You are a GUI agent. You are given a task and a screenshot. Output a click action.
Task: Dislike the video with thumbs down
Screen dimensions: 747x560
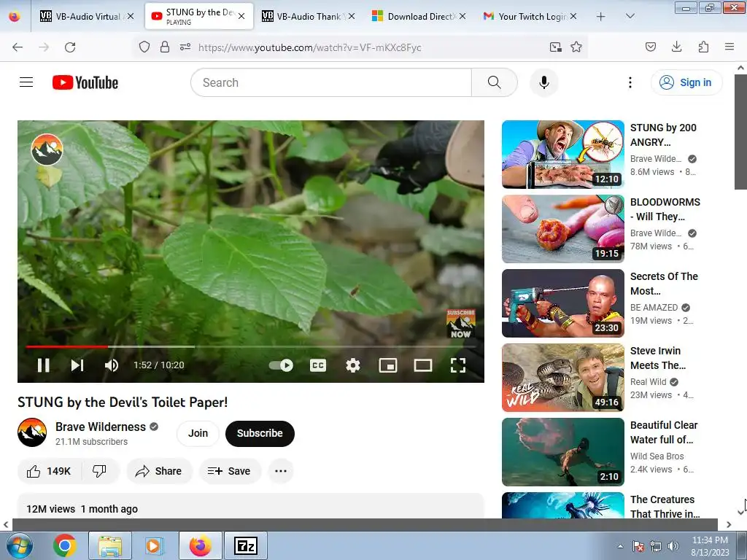pos(99,471)
